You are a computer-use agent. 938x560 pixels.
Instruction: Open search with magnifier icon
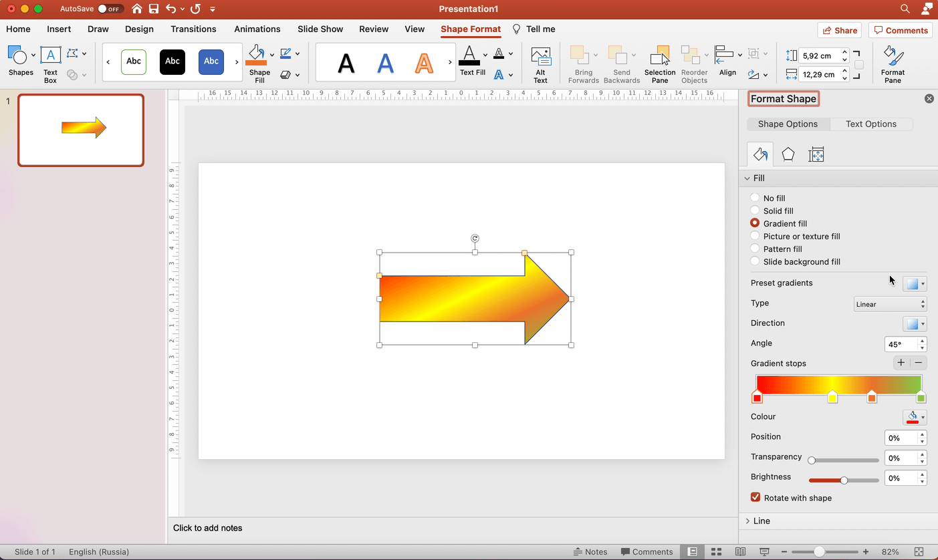coord(905,9)
